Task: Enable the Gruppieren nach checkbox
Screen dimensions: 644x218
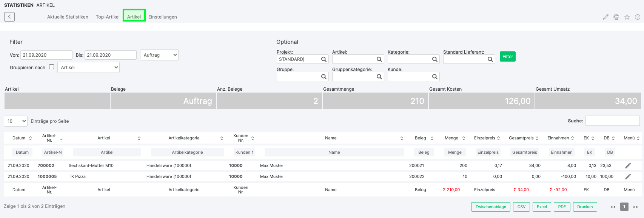Action: 52,67
